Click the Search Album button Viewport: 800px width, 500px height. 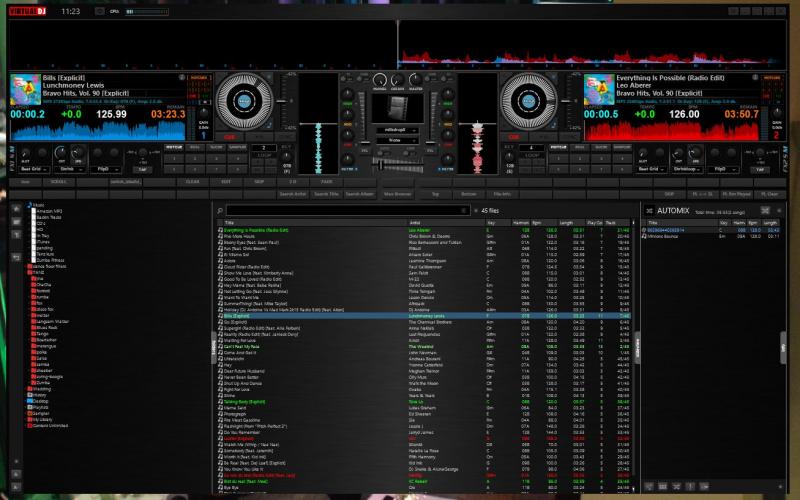click(360, 194)
